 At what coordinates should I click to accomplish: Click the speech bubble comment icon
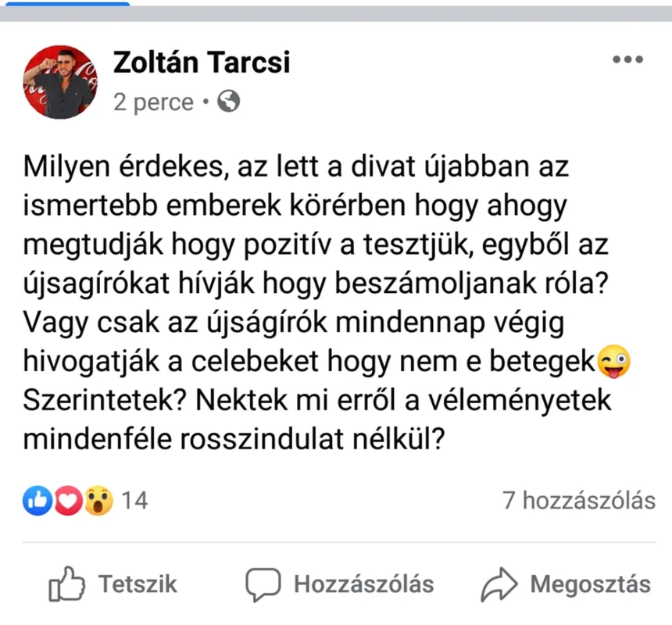[x=262, y=585]
